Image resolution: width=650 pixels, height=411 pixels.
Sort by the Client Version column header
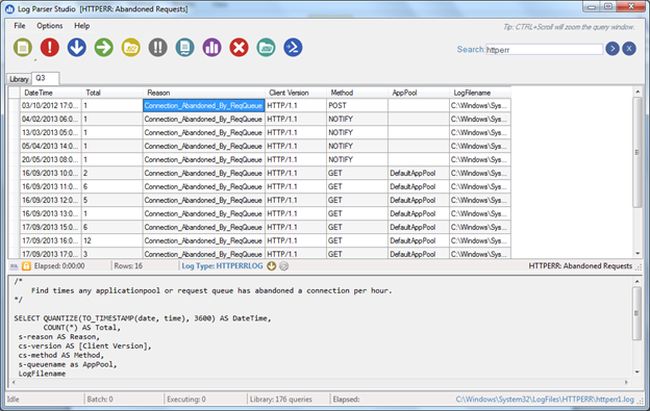point(296,92)
